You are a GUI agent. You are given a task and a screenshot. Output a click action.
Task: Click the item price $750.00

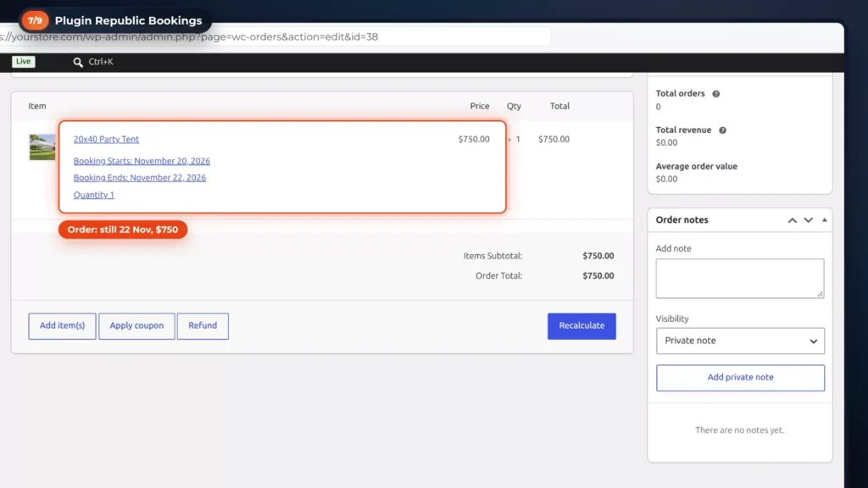[474, 140]
